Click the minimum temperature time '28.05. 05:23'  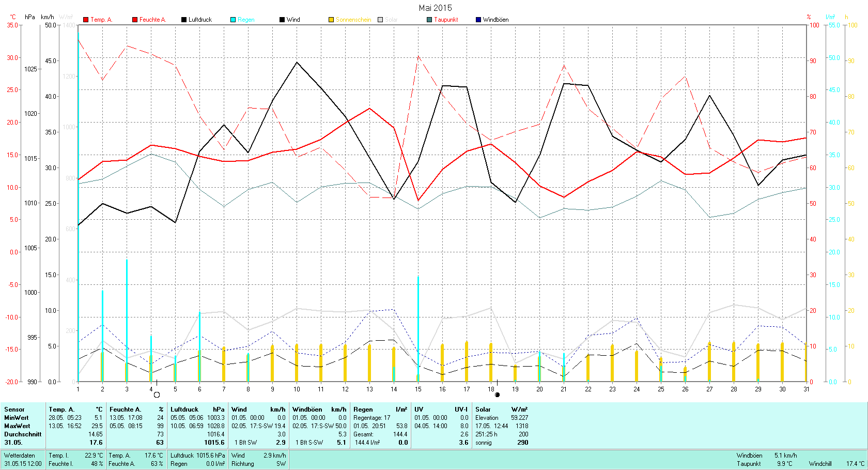pyautogui.click(x=65, y=418)
